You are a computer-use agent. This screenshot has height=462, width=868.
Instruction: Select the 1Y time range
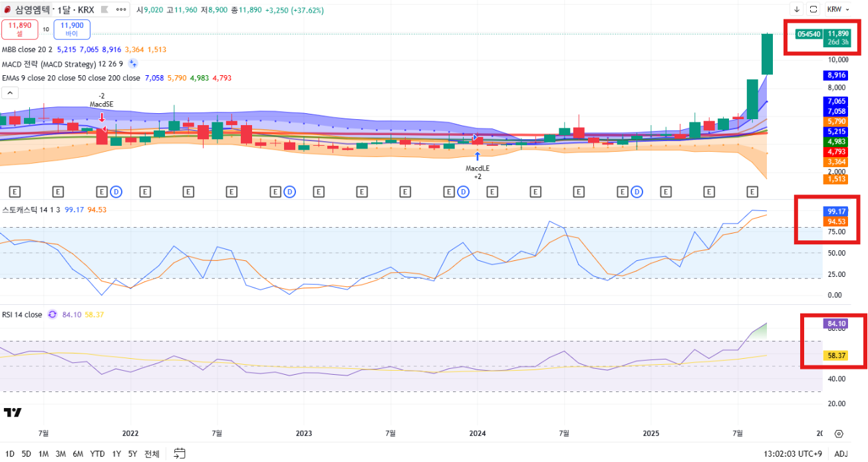116,454
